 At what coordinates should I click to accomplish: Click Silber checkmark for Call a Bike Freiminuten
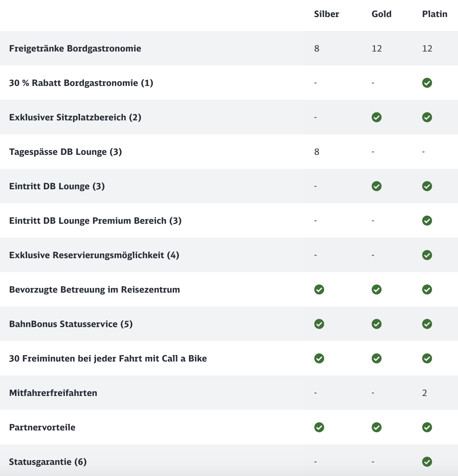point(319,358)
